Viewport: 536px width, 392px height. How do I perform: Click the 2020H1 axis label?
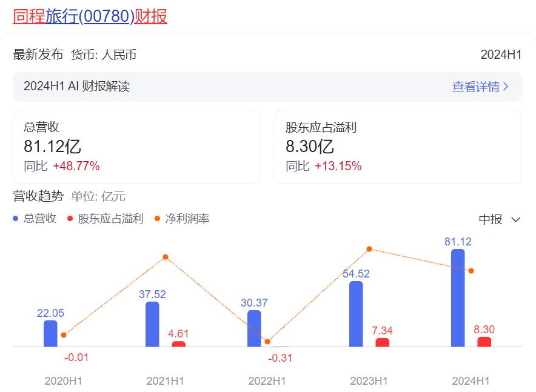point(63,380)
